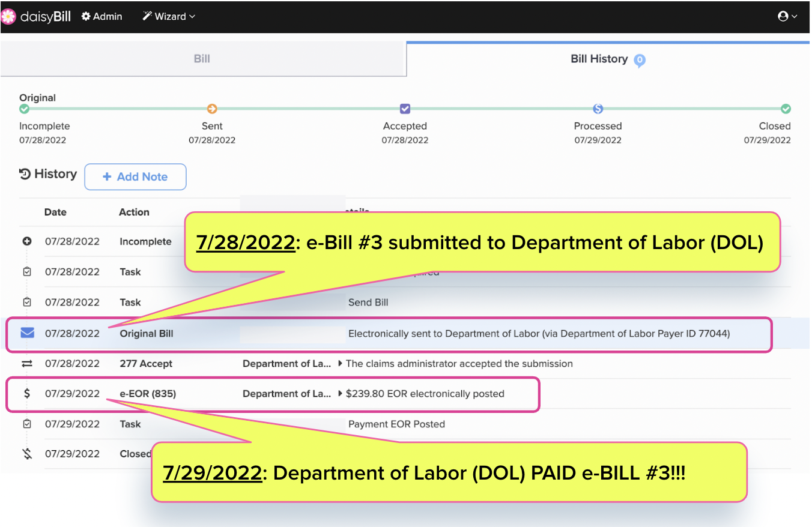
Task: Click the Date column header
Action: [55, 212]
